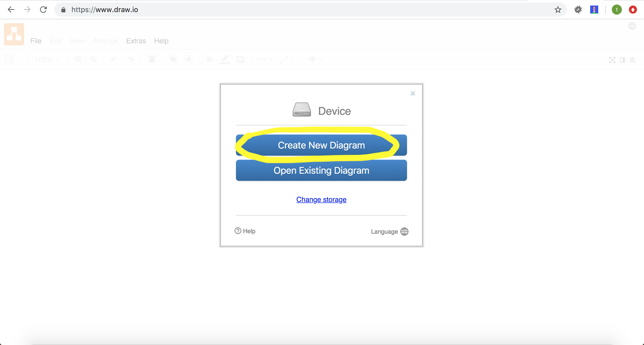Click the red upload extension icon
The width and height of the screenshot is (644, 345).
[633, 10]
